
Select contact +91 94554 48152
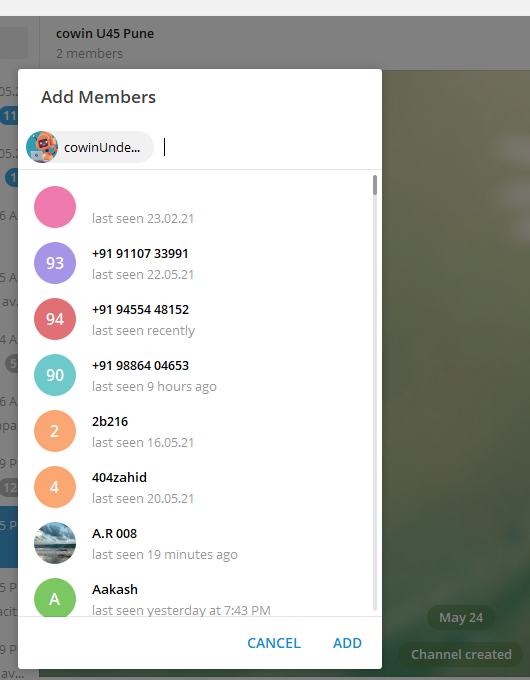[x=200, y=319]
